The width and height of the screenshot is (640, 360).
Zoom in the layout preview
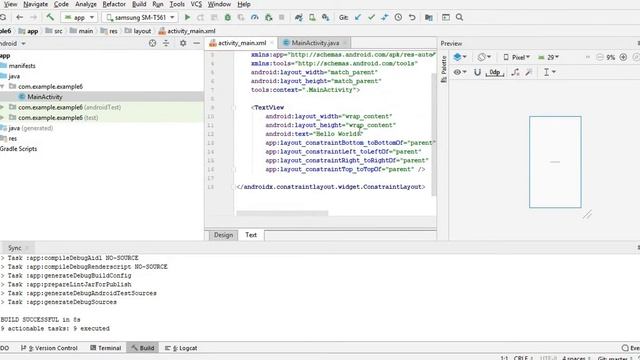(623, 57)
